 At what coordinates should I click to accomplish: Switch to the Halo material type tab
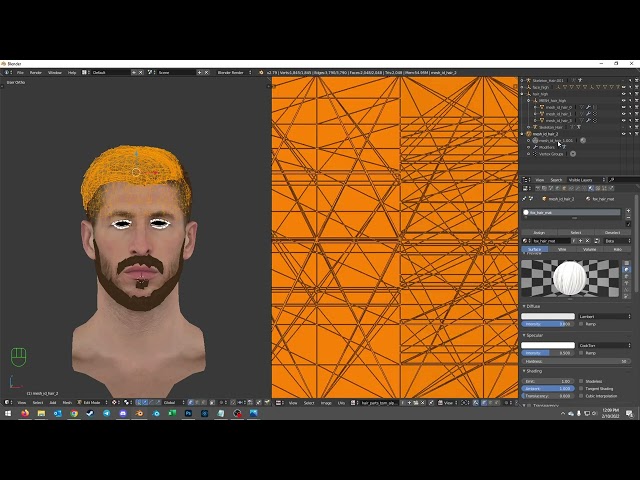[618, 249]
